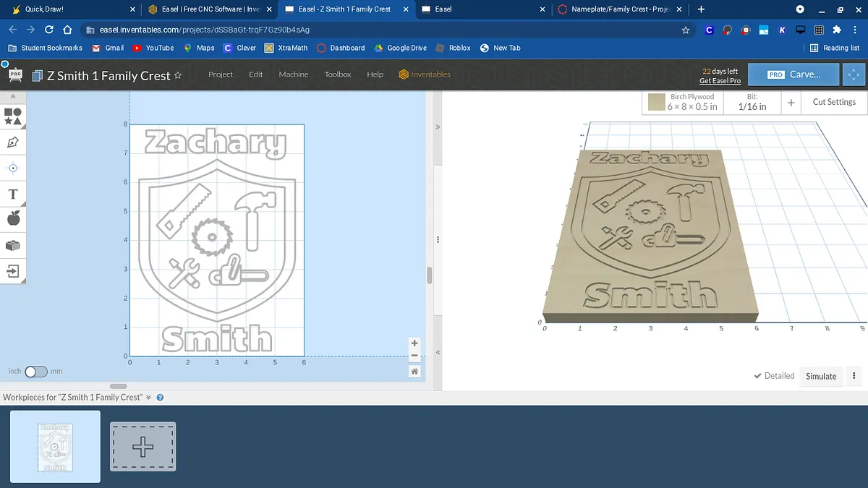The width and height of the screenshot is (868, 488).
Task: Open the three-dot menu beside Simulate
Action: [854, 376]
